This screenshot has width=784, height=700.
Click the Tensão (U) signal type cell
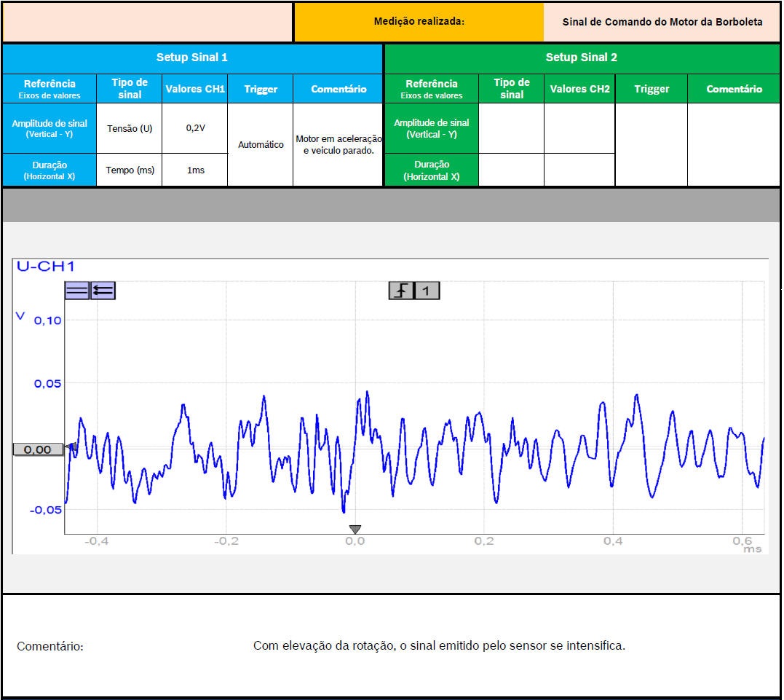[130, 128]
